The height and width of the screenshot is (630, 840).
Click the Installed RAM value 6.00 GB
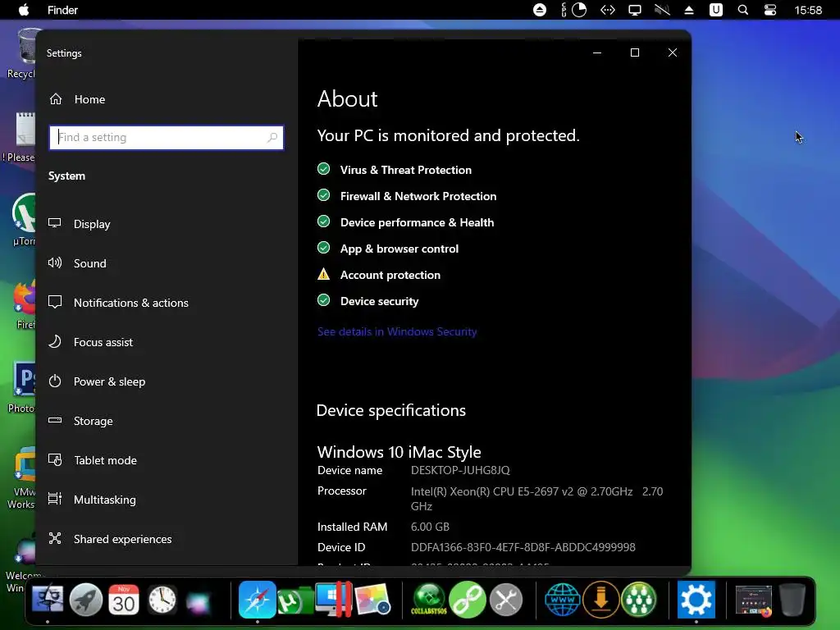tap(430, 527)
